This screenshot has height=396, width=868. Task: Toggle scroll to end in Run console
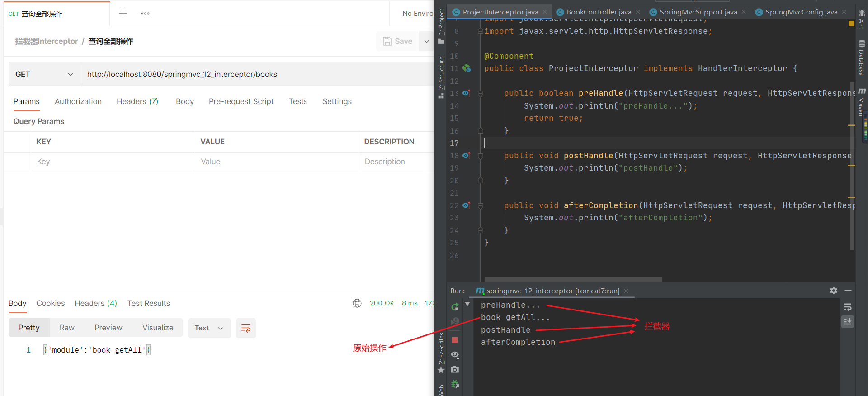[848, 322]
